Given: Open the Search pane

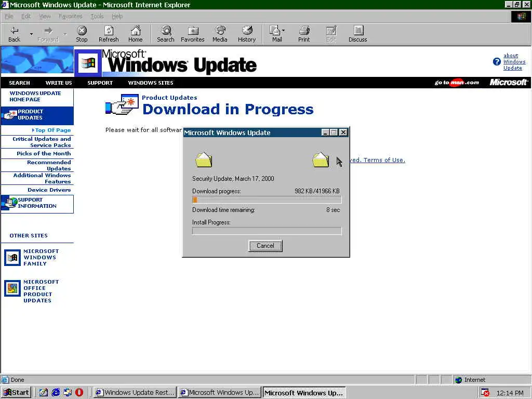Looking at the screenshot, I should [166, 34].
